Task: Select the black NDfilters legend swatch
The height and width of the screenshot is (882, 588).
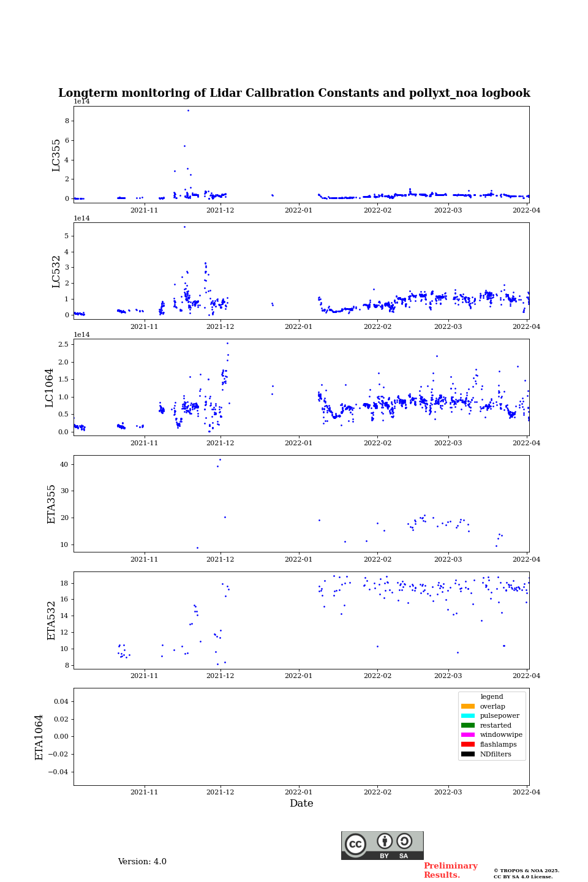Action: pos(468,754)
